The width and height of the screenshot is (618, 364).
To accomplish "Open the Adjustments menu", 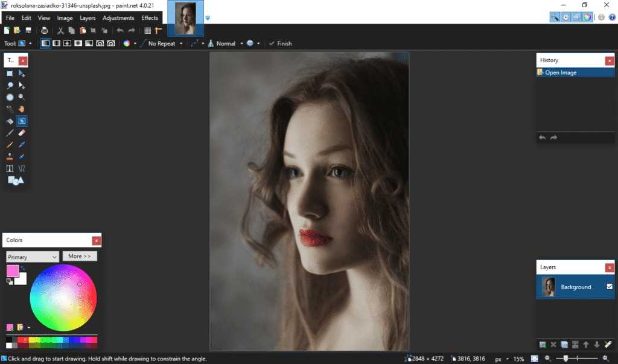I will 118,18.
